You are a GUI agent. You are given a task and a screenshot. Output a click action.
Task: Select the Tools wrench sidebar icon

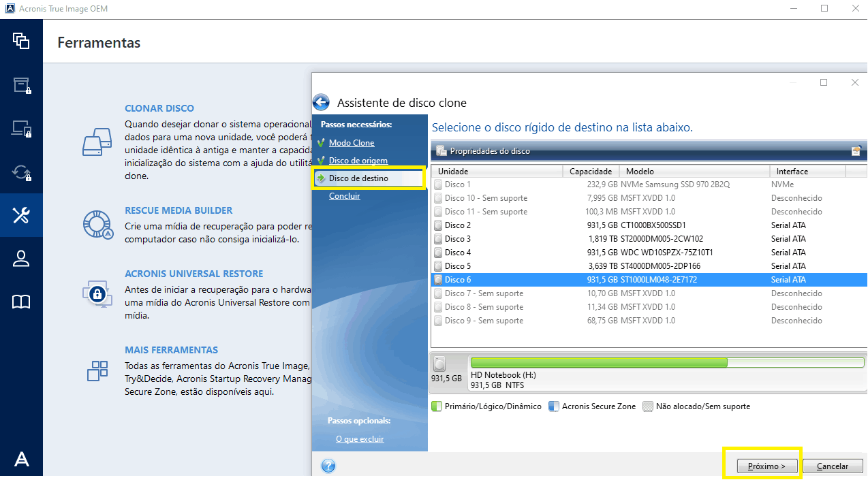click(21, 215)
